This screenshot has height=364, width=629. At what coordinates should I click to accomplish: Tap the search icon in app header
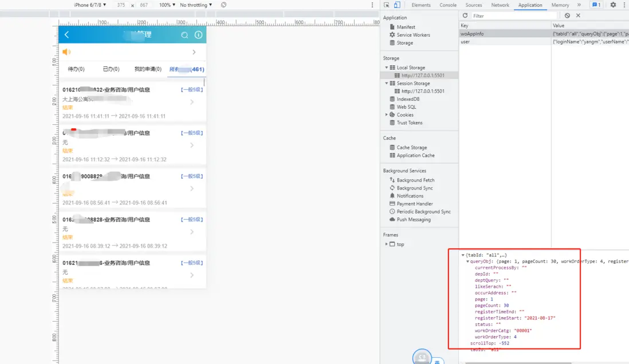184,35
